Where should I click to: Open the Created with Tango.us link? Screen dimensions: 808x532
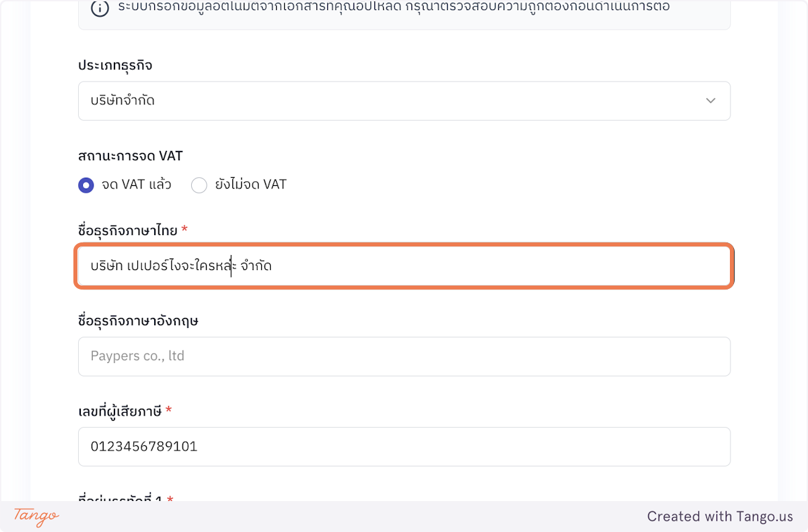pyautogui.click(x=720, y=517)
